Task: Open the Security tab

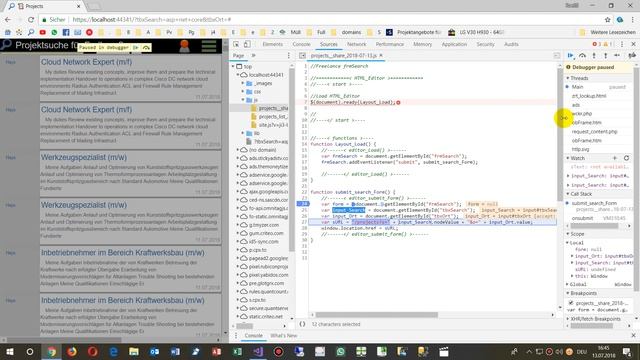Action: point(485,44)
